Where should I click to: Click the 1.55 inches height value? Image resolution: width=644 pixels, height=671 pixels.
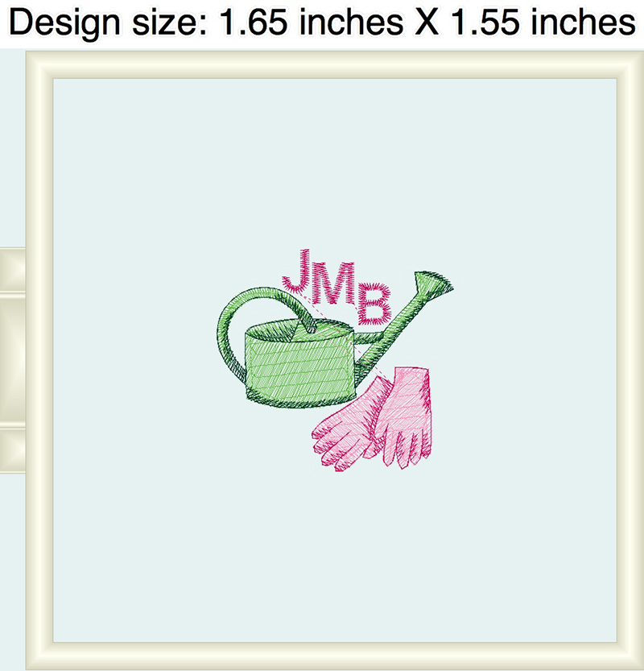[543, 22]
